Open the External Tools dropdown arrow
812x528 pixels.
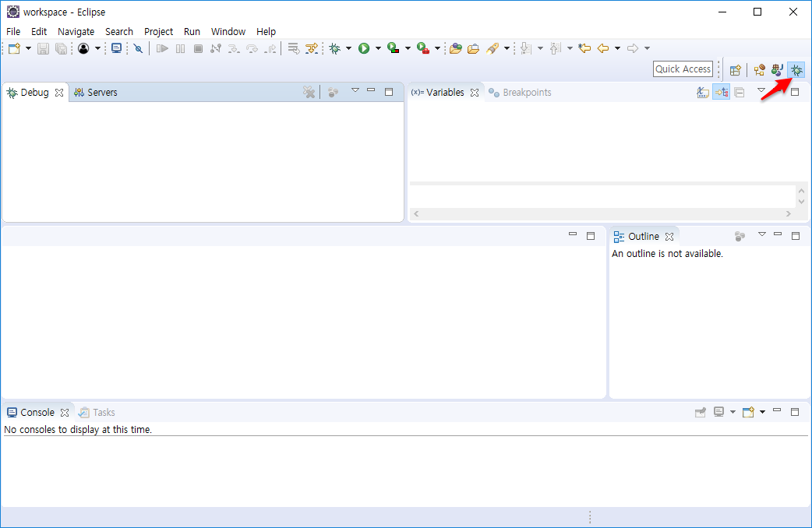(437, 48)
